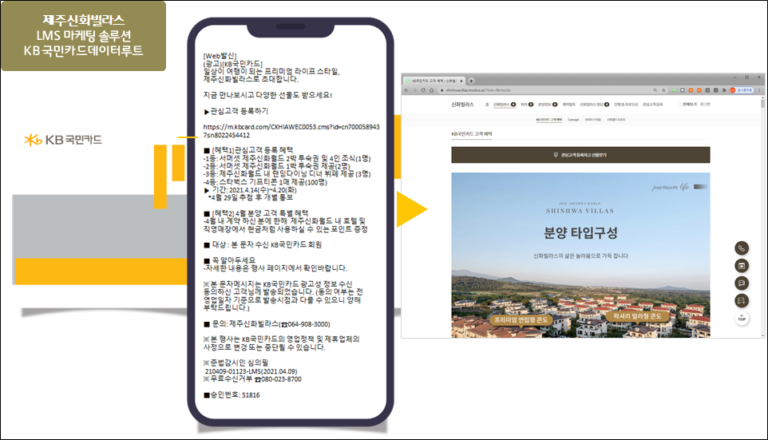Expand the 위치 nav menu dropdown
The height and width of the screenshot is (440, 768).
pos(531,104)
